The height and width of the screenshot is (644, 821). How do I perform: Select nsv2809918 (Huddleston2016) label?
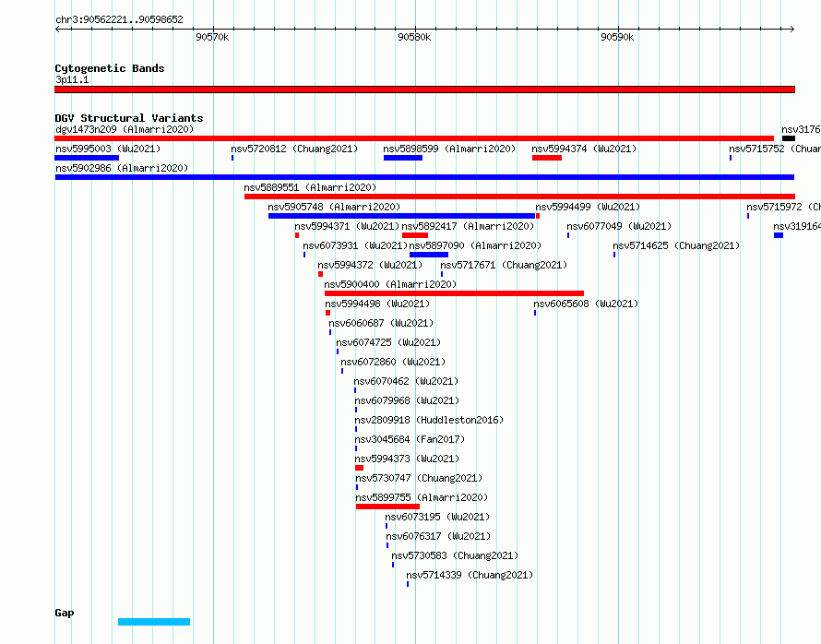(x=429, y=420)
